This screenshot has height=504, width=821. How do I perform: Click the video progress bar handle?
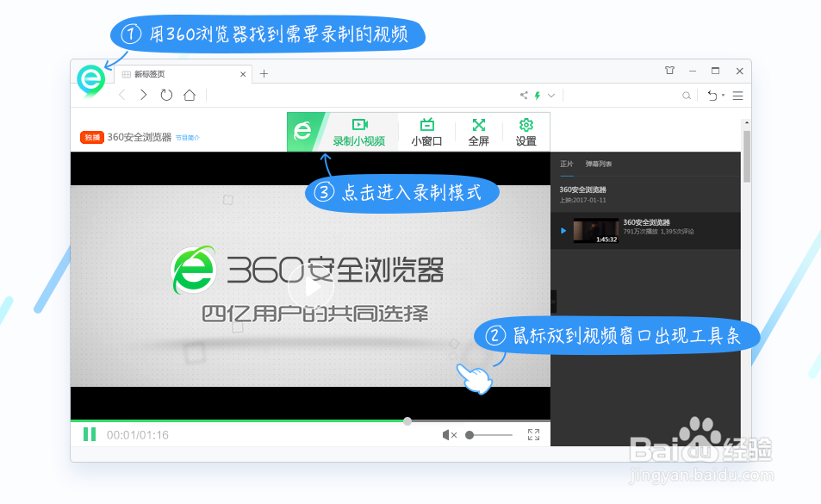[407, 420]
